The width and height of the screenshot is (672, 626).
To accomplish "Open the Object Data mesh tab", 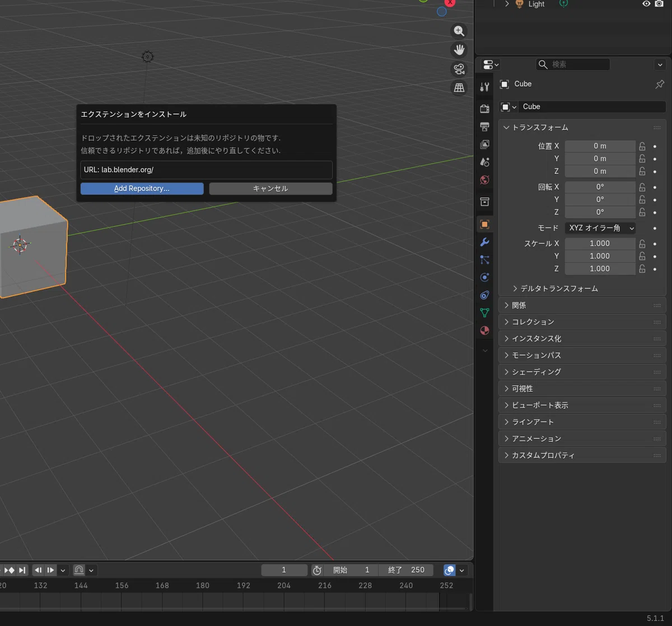I will click(485, 313).
